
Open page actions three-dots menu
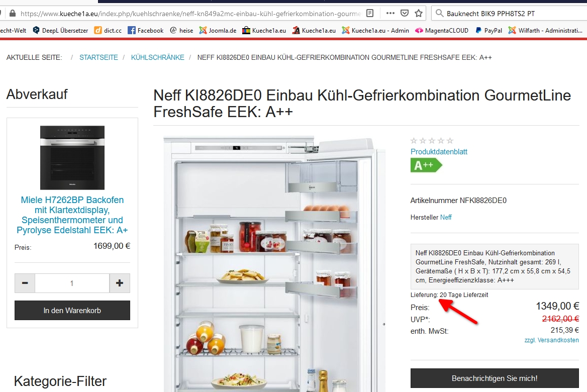390,14
